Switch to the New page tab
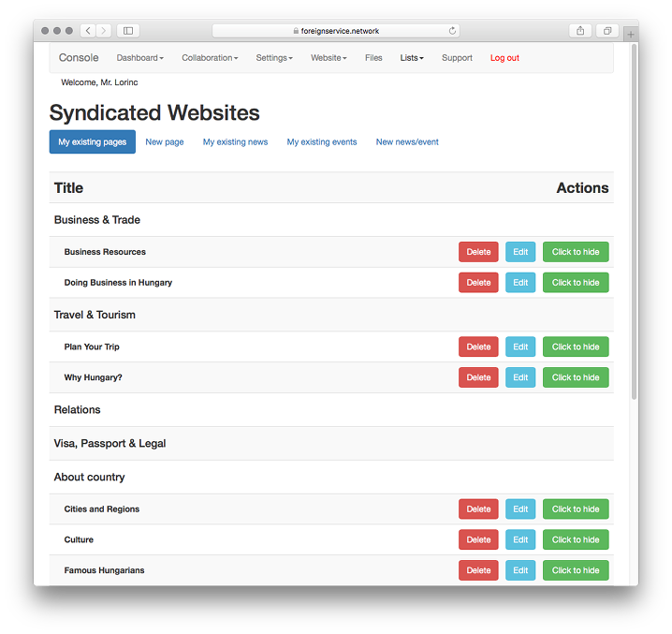Viewport: 672px width, 634px height. click(x=165, y=142)
